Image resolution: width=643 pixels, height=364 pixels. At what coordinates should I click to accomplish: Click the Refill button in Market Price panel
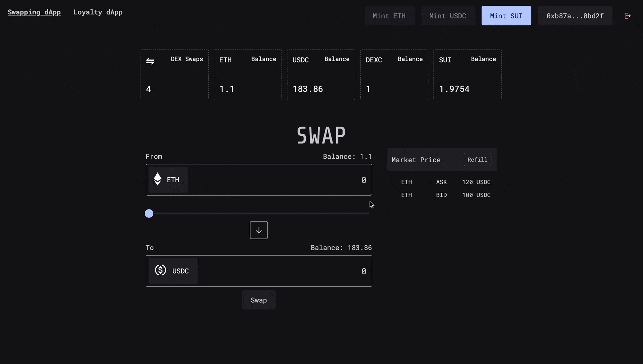click(477, 160)
